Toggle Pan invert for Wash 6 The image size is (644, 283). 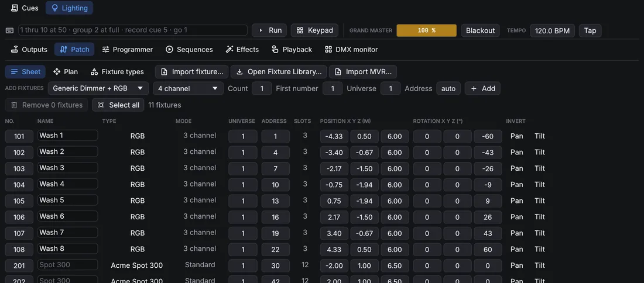[x=517, y=217]
